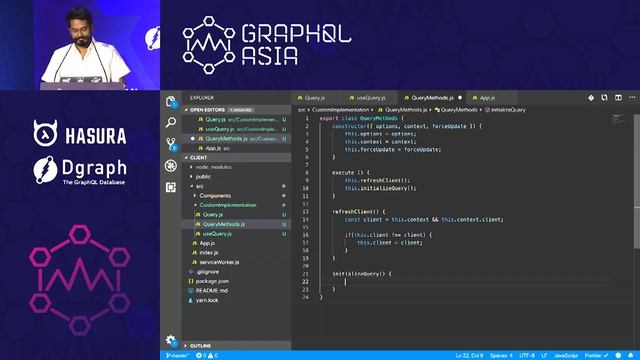This screenshot has width=640, height=360.
Task: Collapse the CustomImplementation folder
Action: click(236, 205)
